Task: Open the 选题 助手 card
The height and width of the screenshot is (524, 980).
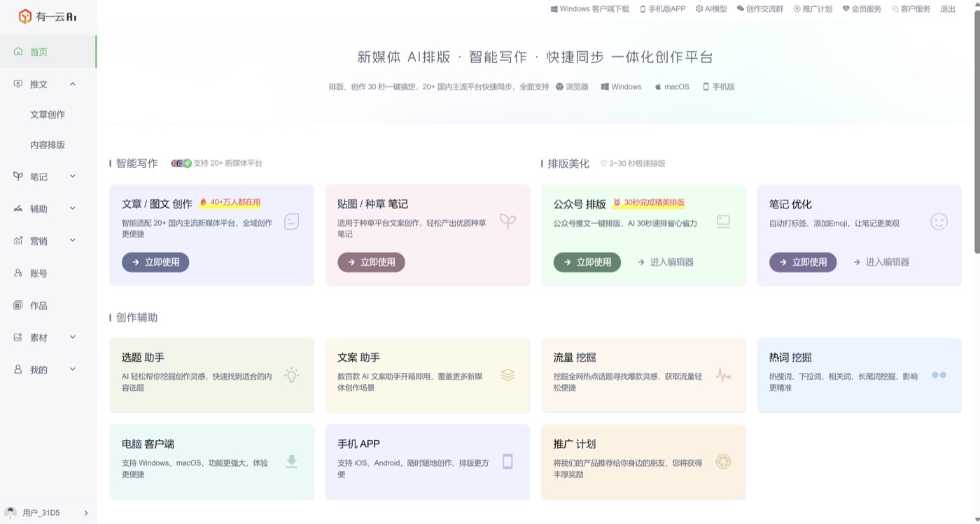Action: pyautogui.click(x=211, y=375)
